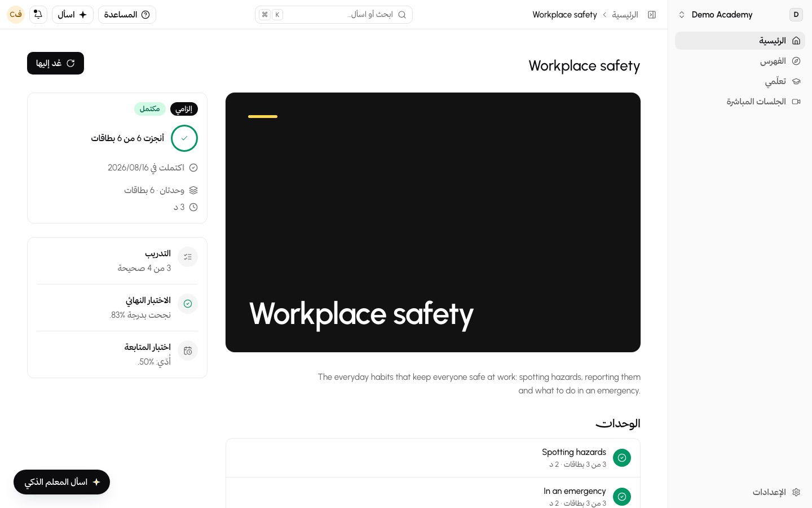The image size is (812, 508).
Task: Open the اختبار المتابعة follow-up quiz row
Action: point(117,354)
